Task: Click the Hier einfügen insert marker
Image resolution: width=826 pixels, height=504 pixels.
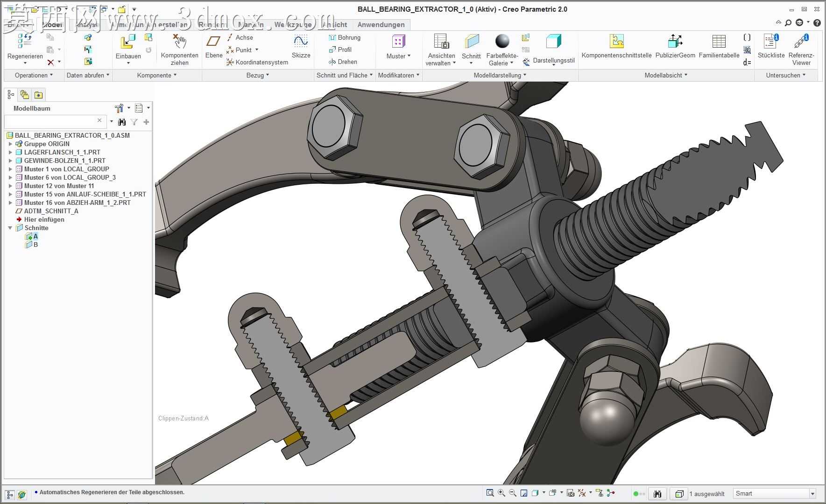Action: coord(40,219)
